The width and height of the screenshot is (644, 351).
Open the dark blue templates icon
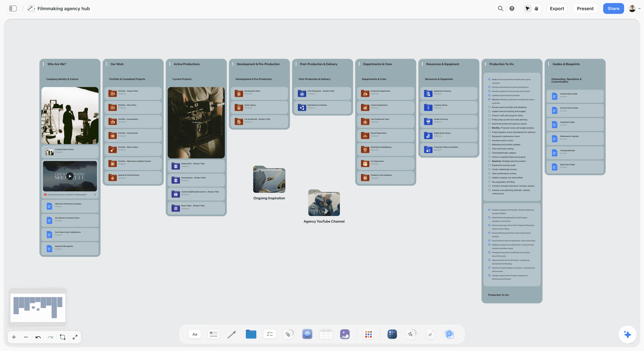click(x=392, y=334)
